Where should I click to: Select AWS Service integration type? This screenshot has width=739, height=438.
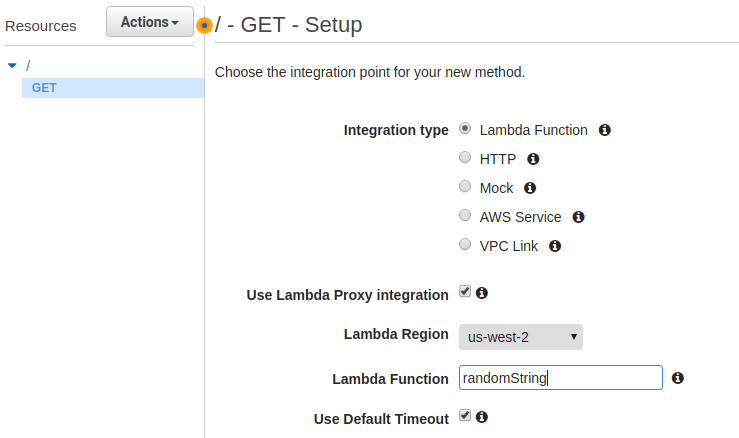465,215
